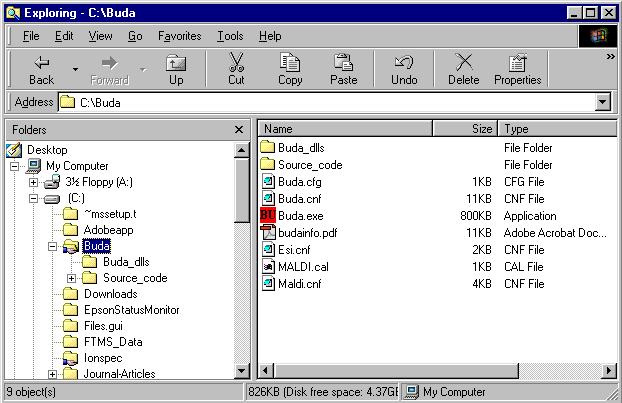Image resolution: width=622 pixels, height=403 pixels.
Task: Collapse the My Computer tree node
Action: pos(14,166)
